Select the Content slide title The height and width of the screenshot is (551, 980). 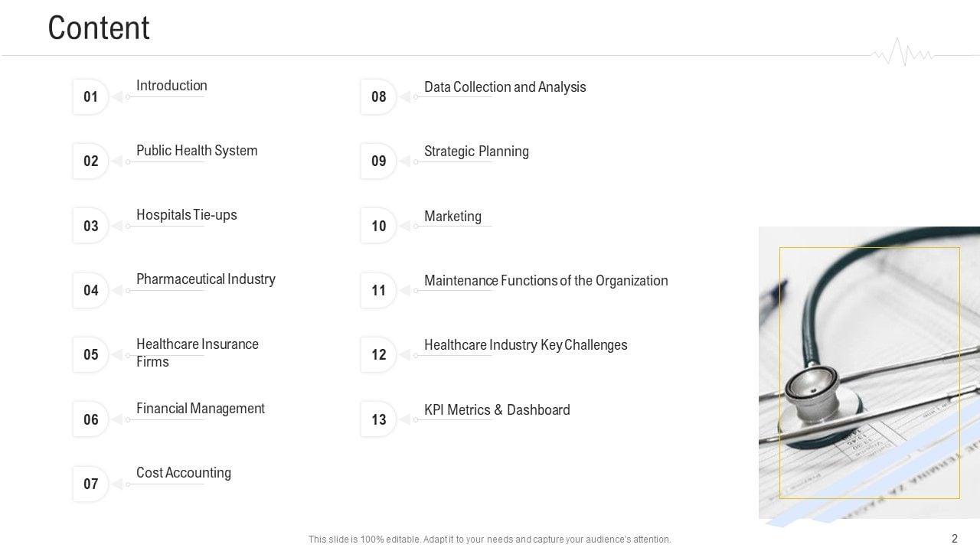[x=99, y=28]
